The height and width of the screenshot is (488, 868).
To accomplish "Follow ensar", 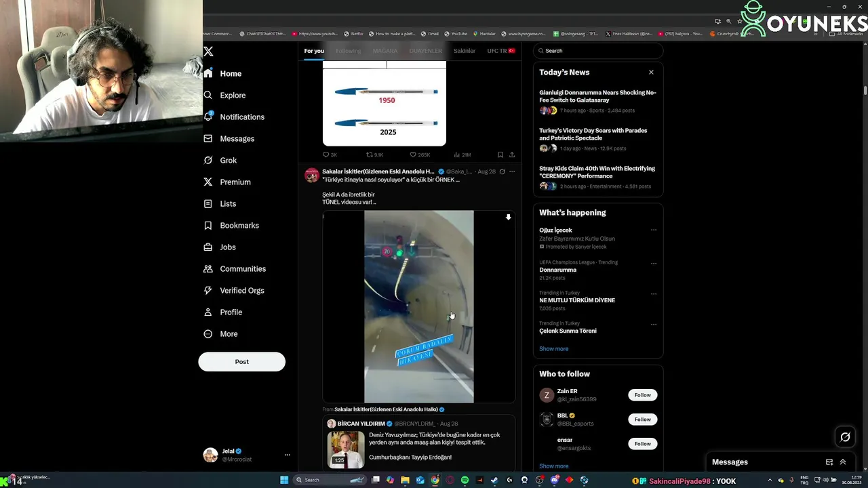I will tap(642, 444).
